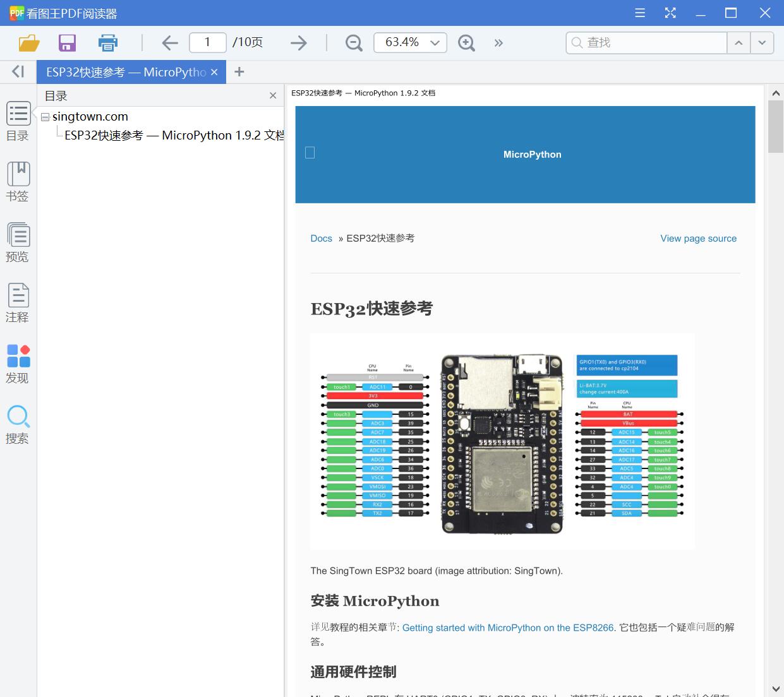The height and width of the screenshot is (697, 784).
Task: Enter fullscreen mode with the expand icon
Action: (x=670, y=13)
